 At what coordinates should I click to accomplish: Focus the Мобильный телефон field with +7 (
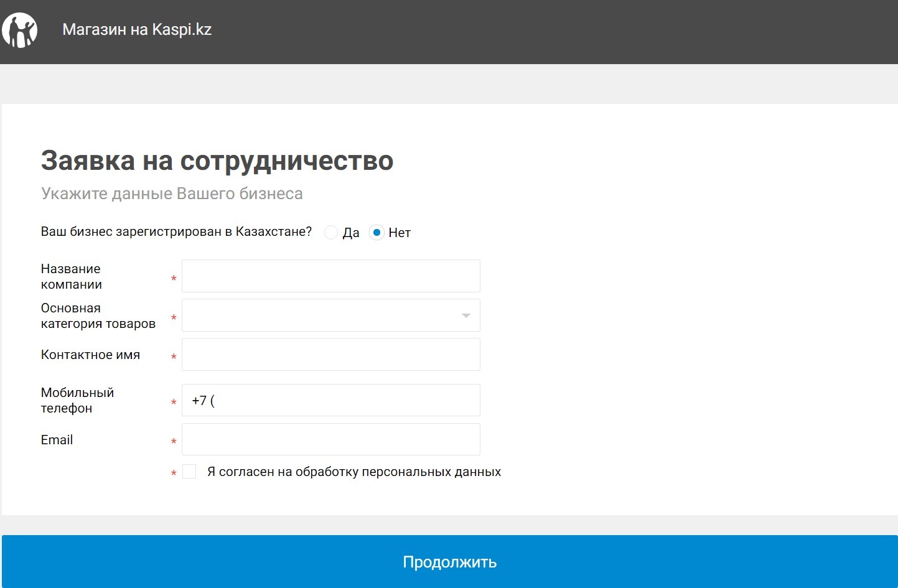click(331, 400)
